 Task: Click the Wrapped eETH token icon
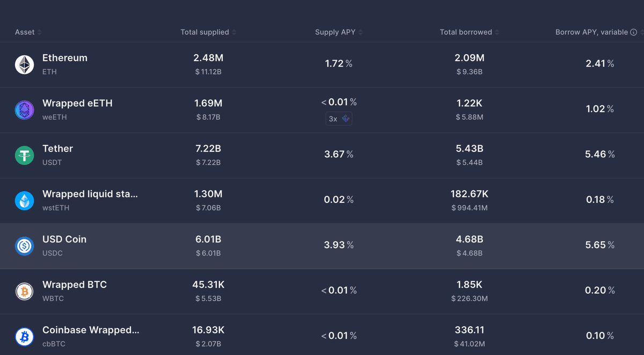tap(24, 110)
